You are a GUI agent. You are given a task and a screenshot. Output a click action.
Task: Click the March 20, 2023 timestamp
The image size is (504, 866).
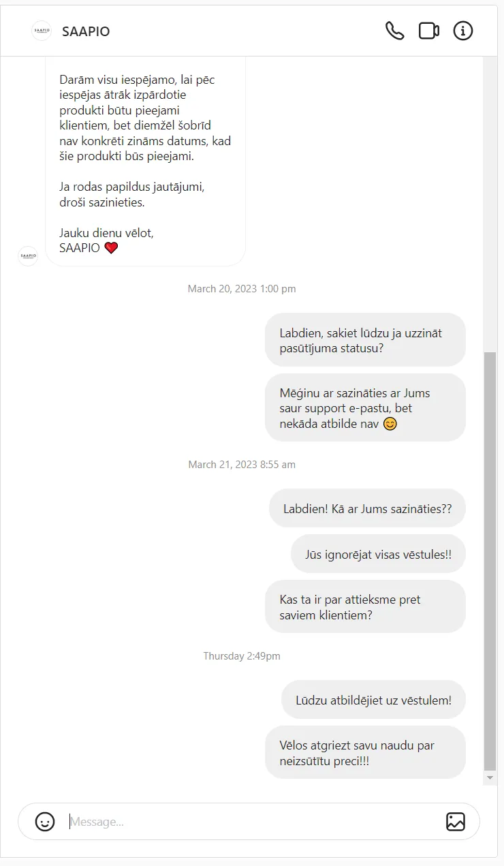[x=242, y=289]
